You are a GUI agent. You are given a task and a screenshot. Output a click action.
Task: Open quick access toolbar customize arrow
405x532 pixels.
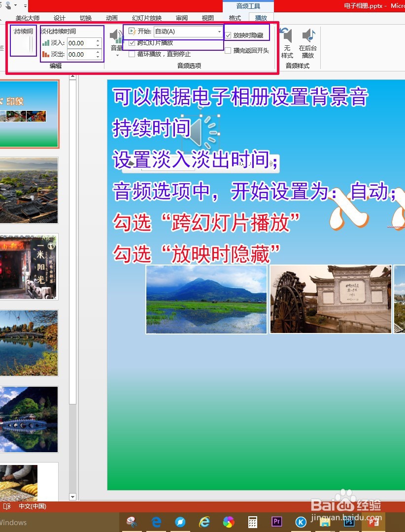coord(26,5)
